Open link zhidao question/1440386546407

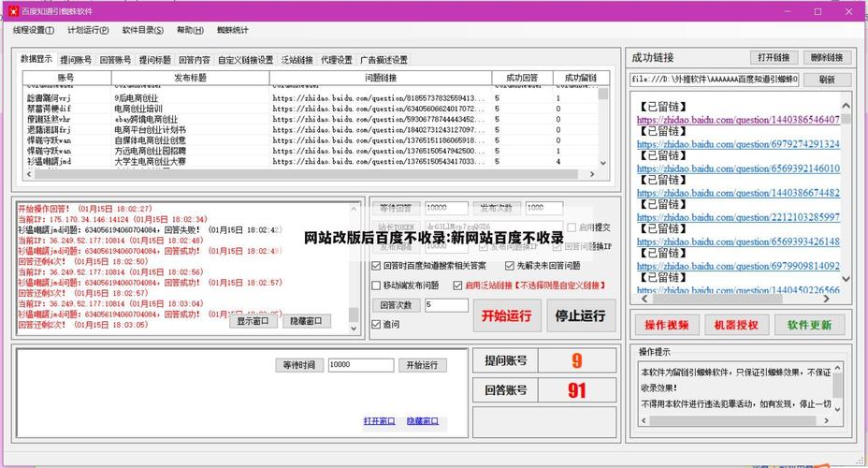pos(738,120)
